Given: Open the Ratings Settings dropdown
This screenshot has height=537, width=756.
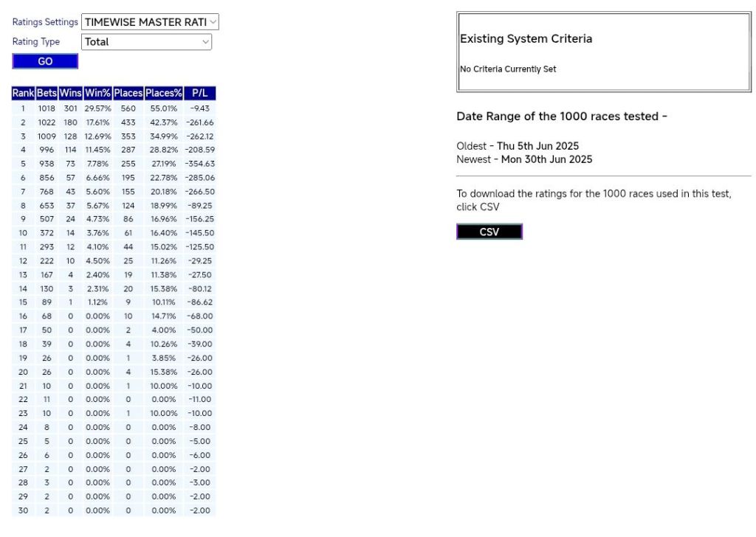Looking at the screenshot, I should 150,22.
